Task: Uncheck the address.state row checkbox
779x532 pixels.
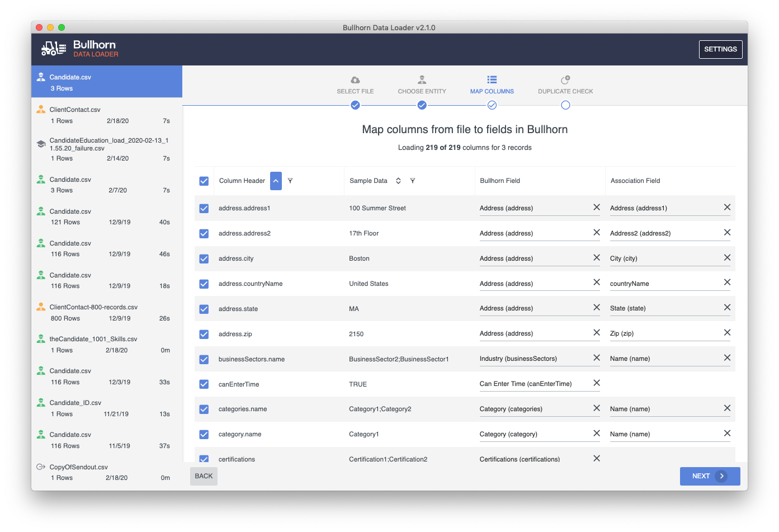Action: (204, 309)
